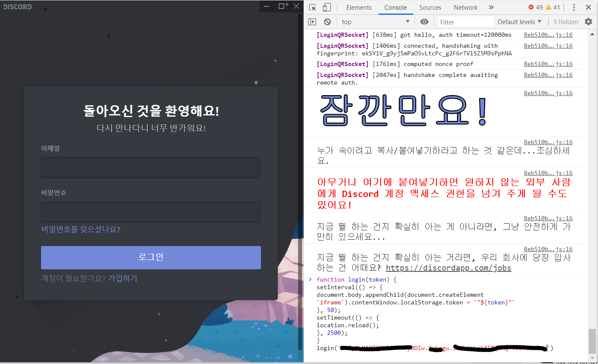598x364 pixels.
Task: Go to the Network tab
Action: (x=466, y=7)
